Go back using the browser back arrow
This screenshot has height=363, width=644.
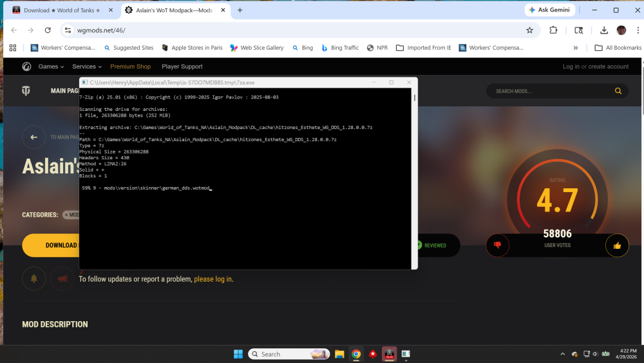coord(14,30)
